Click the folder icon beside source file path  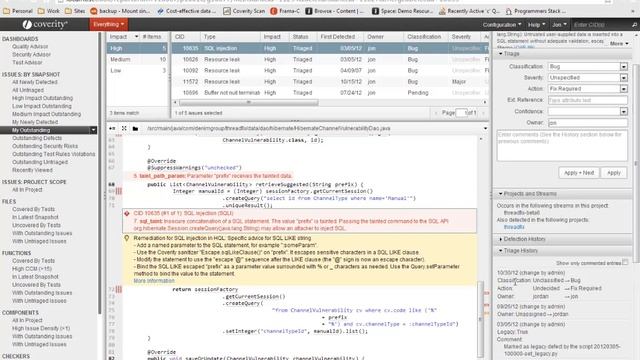(x=136, y=128)
